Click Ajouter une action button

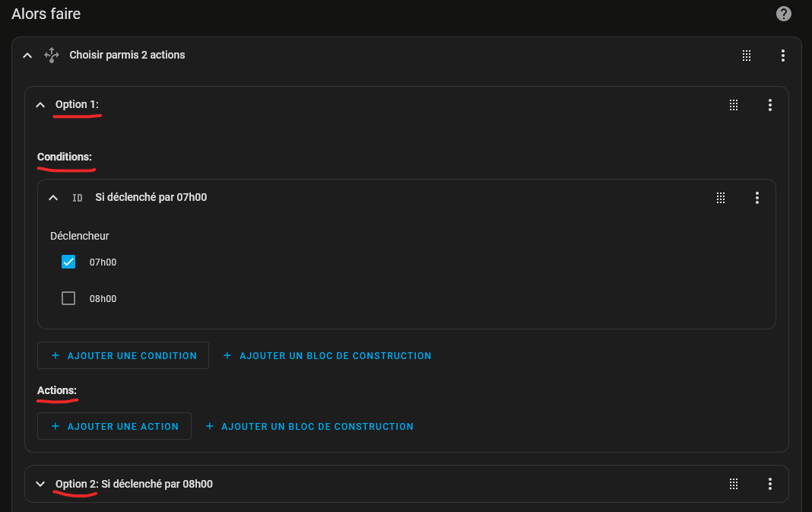coord(114,427)
